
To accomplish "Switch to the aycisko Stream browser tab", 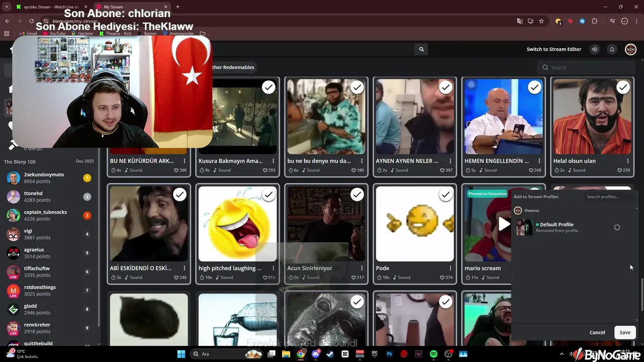I will (x=52, y=7).
